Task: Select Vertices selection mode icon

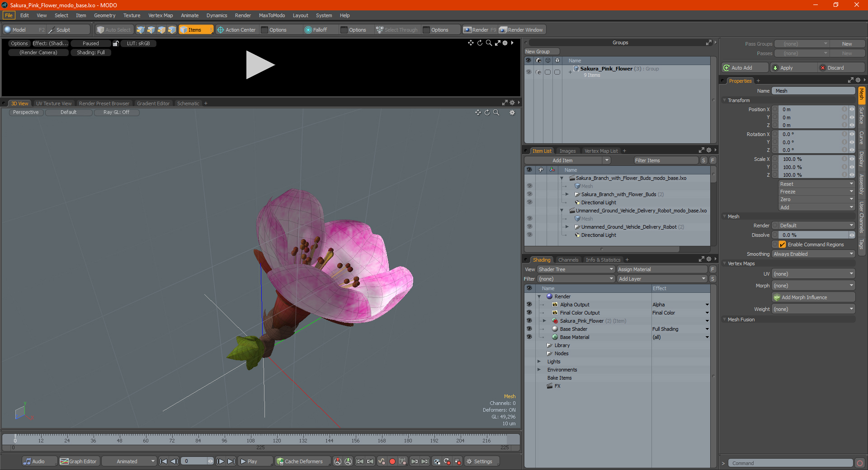Action: (x=141, y=30)
